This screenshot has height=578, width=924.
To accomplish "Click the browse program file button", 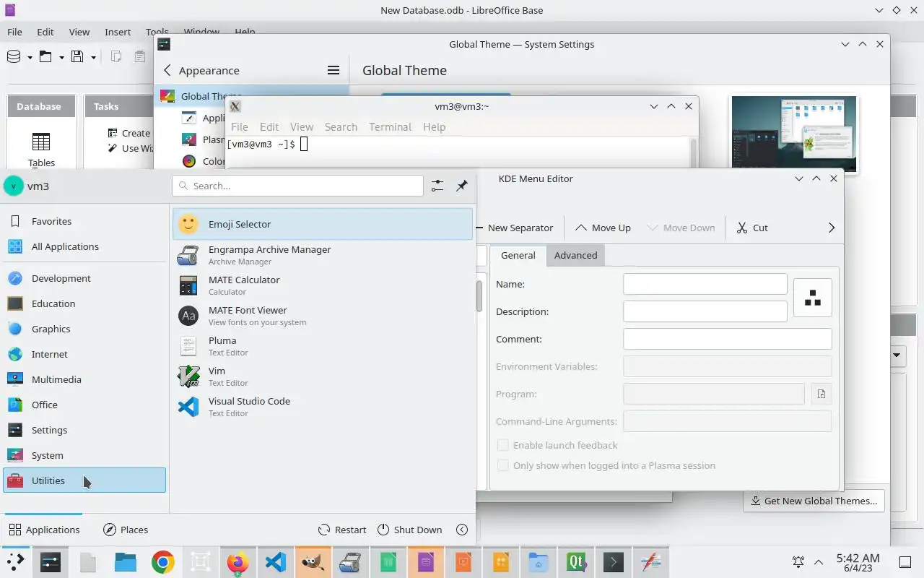I will [821, 394].
